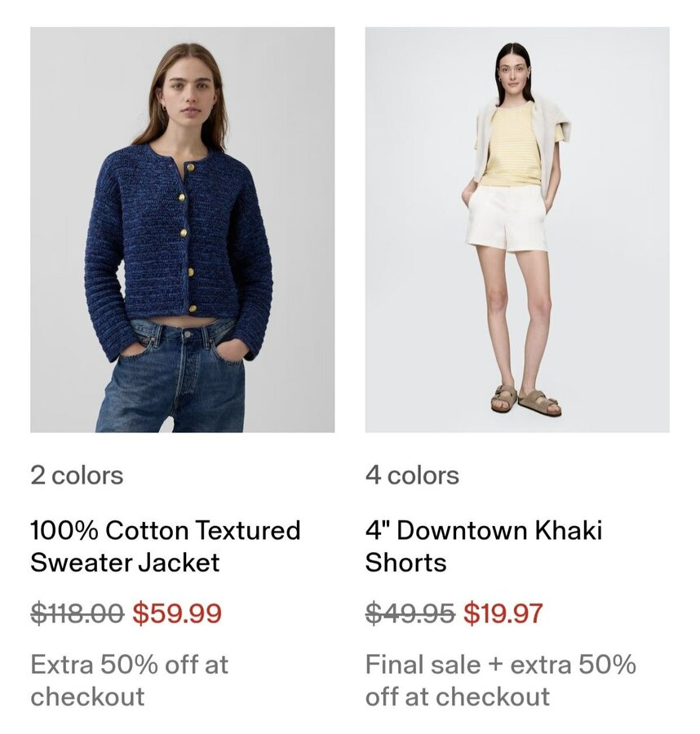700x734 pixels.
Task: Open the 4" Downtown Khaki Shorts title
Action: [x=483, y=546]
